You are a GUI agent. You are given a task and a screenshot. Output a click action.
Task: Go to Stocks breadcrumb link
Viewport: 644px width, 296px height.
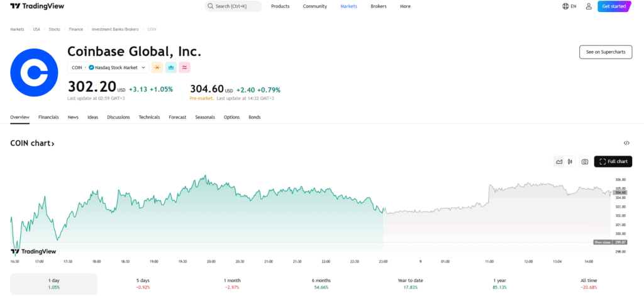pyautogui.click(x=54, y=29)
